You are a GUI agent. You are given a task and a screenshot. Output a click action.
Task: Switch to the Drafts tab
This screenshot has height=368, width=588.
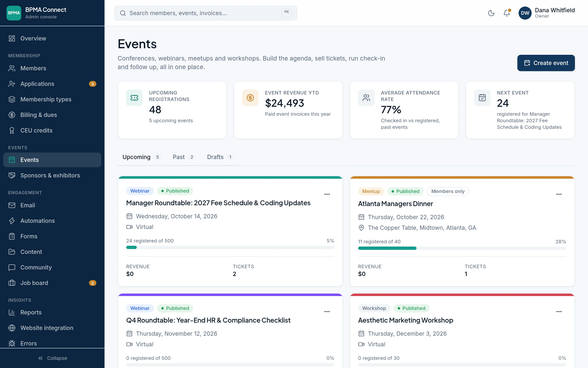[x=220, y=157]
